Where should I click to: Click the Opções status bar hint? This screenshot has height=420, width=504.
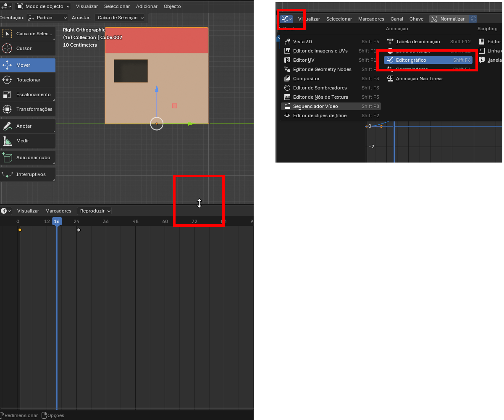[53, 415]
